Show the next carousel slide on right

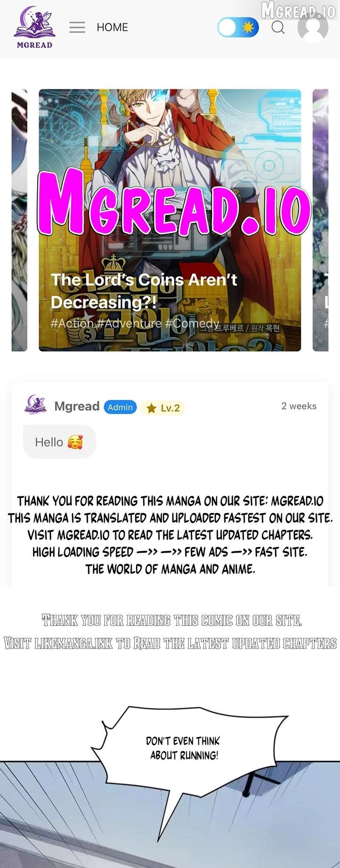[x=321, y=220]
